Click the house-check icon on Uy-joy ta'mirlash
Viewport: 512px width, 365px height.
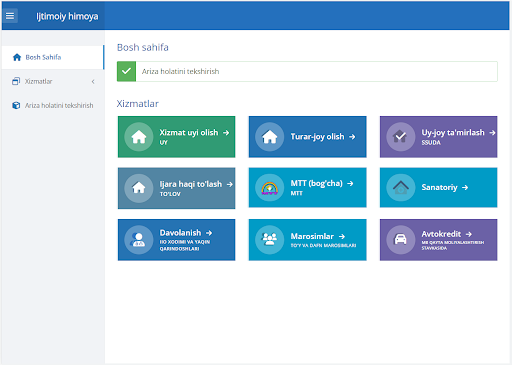400,137
